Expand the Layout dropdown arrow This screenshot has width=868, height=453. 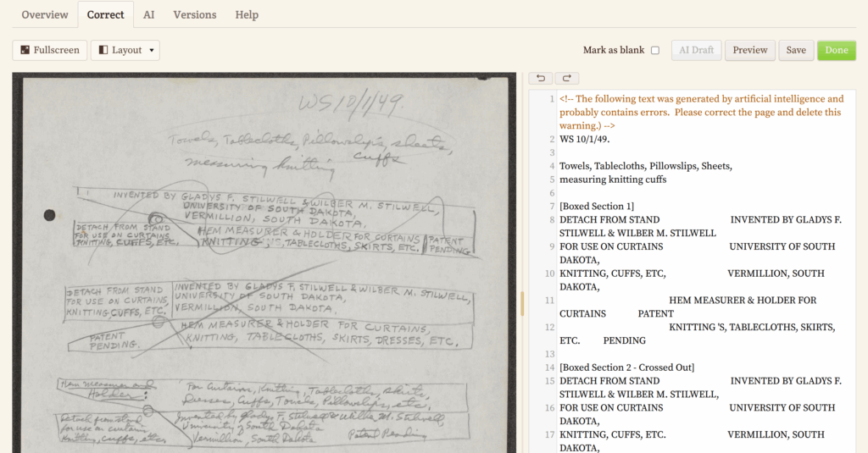point(152,50)
